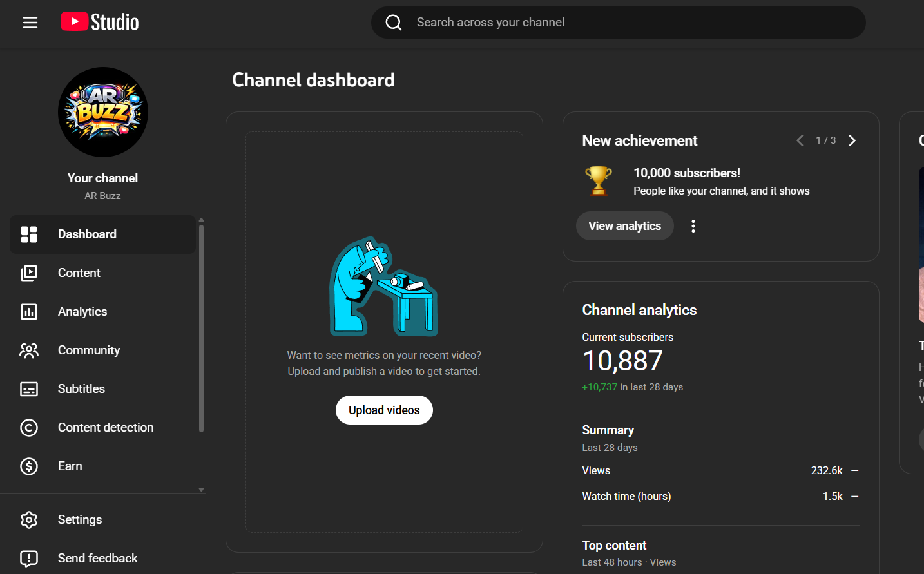Open achievement card three-dot options menu

pyautogui.click(x=693, y=226)
